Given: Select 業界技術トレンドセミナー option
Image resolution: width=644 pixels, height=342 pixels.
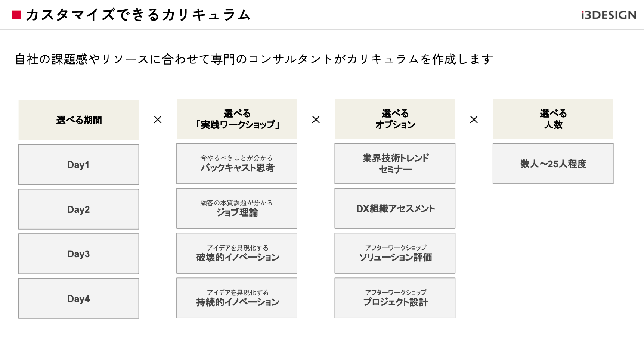Looking at the screenshot, I should click(395, 164).
